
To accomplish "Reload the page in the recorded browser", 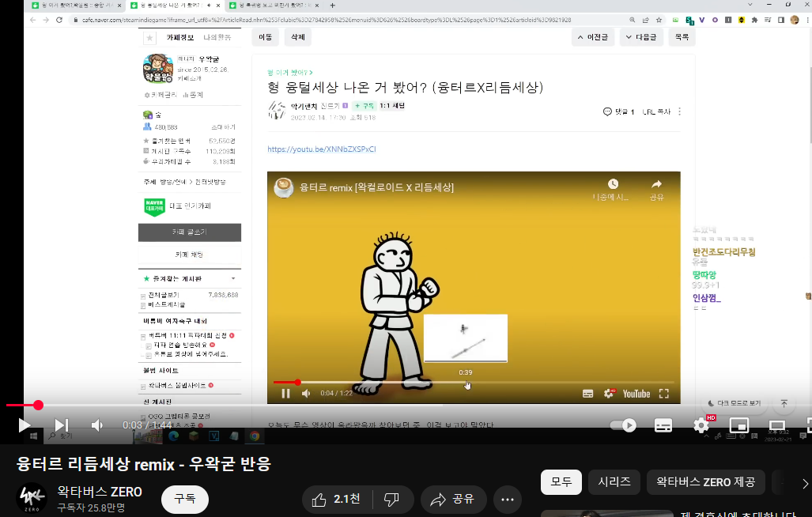I will coord(59,20).
